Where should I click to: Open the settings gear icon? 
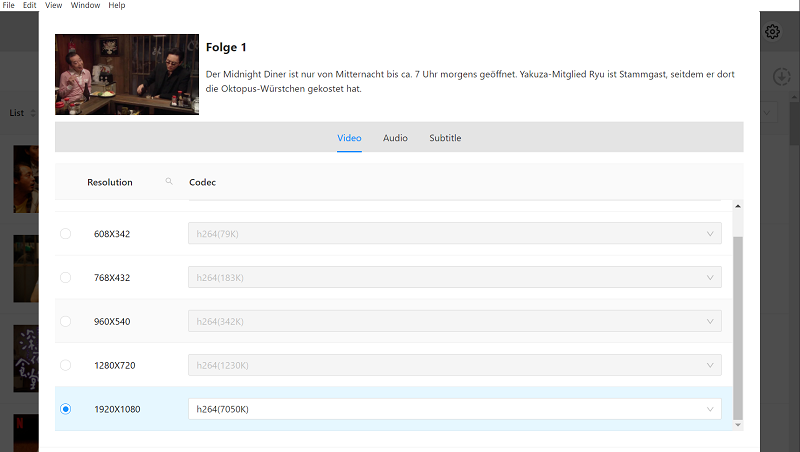pyautogui.click(x=772, y=32)
